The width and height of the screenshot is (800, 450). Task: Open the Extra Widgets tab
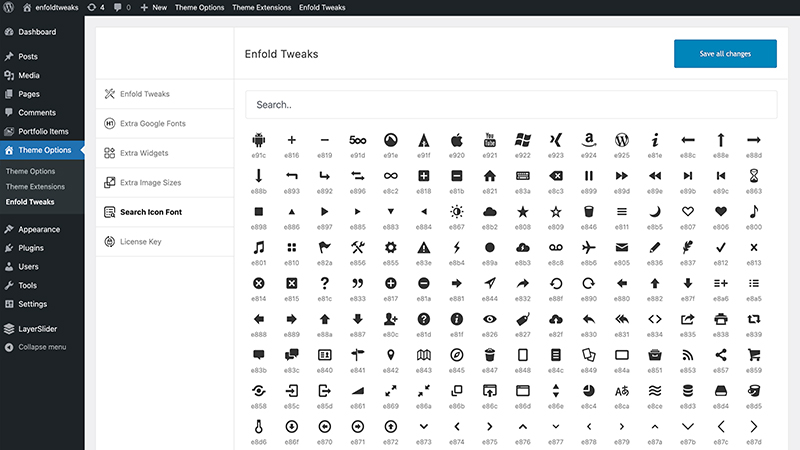[x=165, y=153]
